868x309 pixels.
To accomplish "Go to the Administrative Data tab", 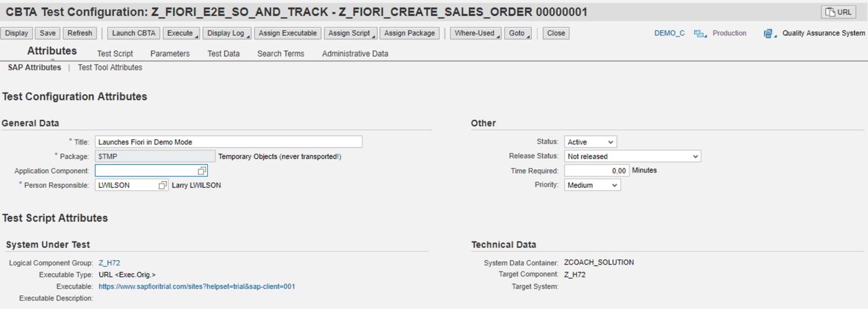I will pyautogui.click(x=355, y=53).
